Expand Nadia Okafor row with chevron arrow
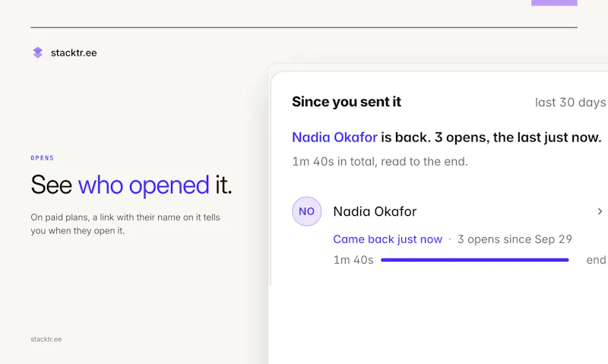608x364 pixels. pos(600,211)
